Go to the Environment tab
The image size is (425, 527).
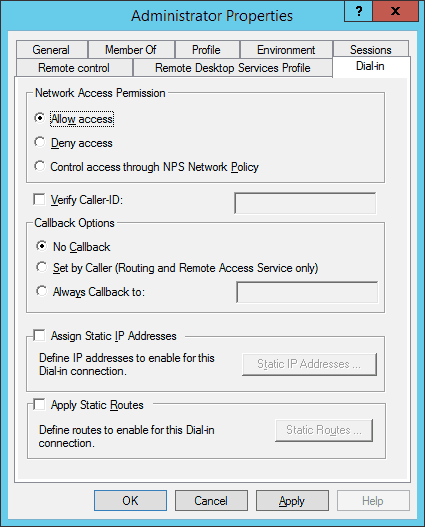(x=286, y=50)
